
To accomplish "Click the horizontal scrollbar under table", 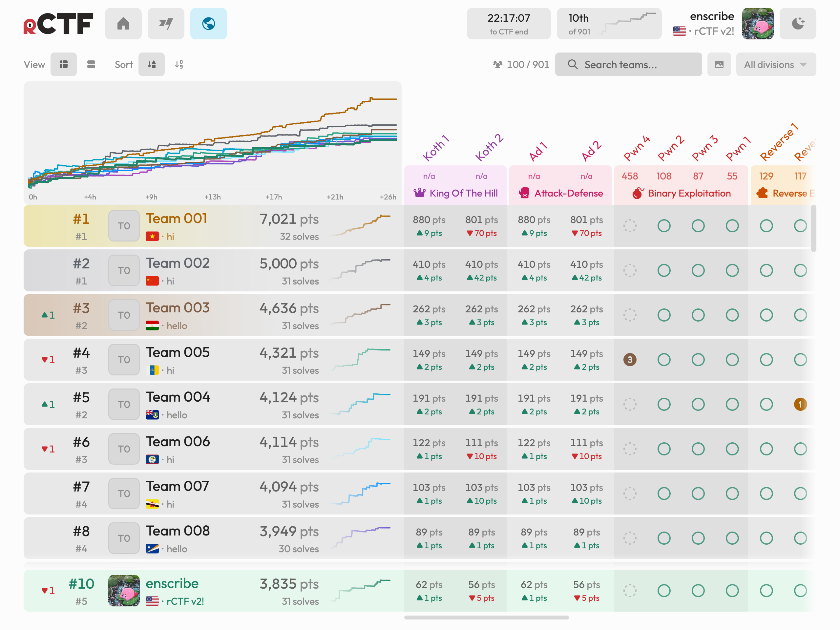I will 486,618.
